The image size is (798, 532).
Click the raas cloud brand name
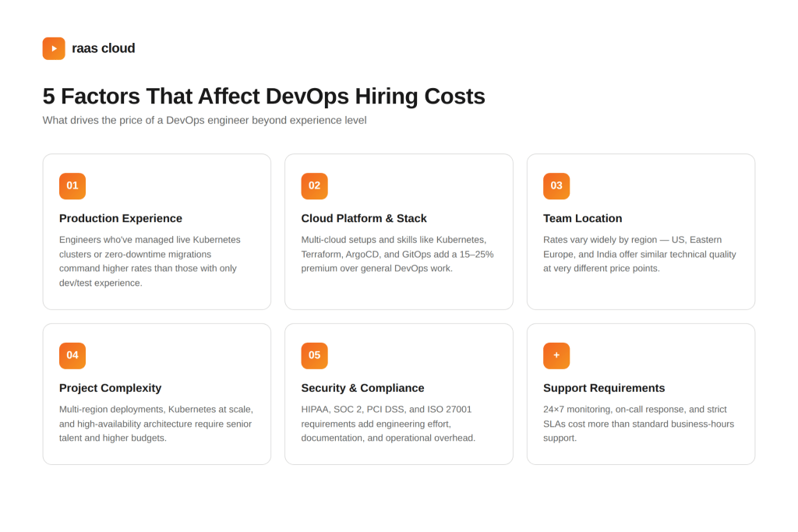coord(104,48)
